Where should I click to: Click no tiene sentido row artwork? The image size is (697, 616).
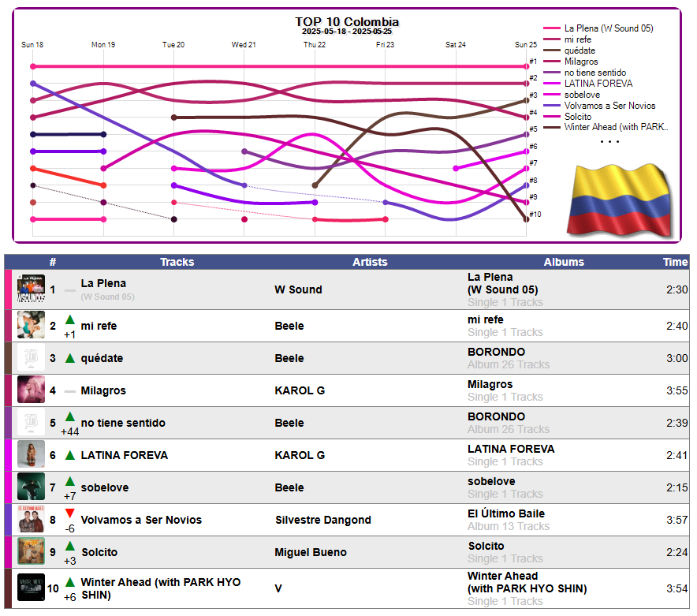tap(31, 422)
